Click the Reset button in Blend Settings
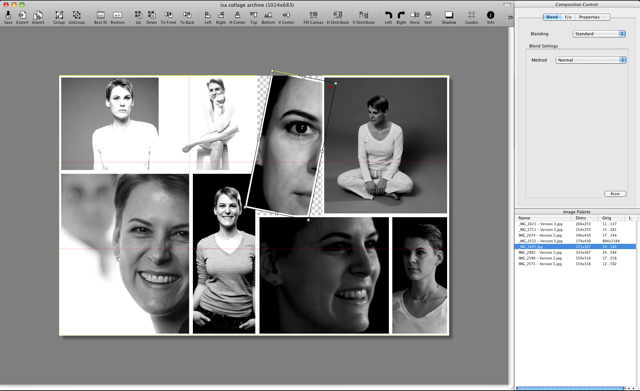This screenshot has width=640, height=391. pos(615,193)
